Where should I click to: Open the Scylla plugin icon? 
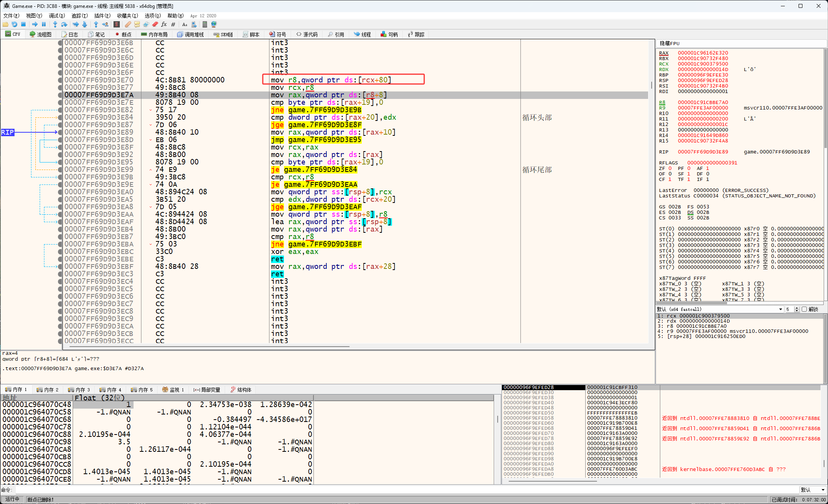(x=117, y=24)
